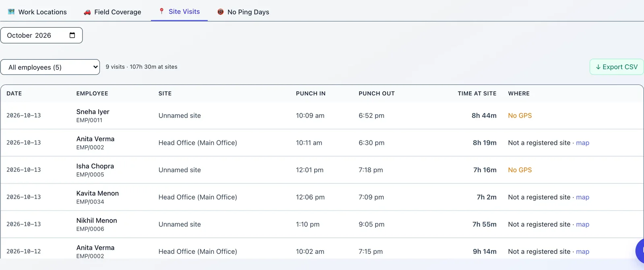Click the Export CSV button
This screenshot has width=644, height=270.
(616, 67)
